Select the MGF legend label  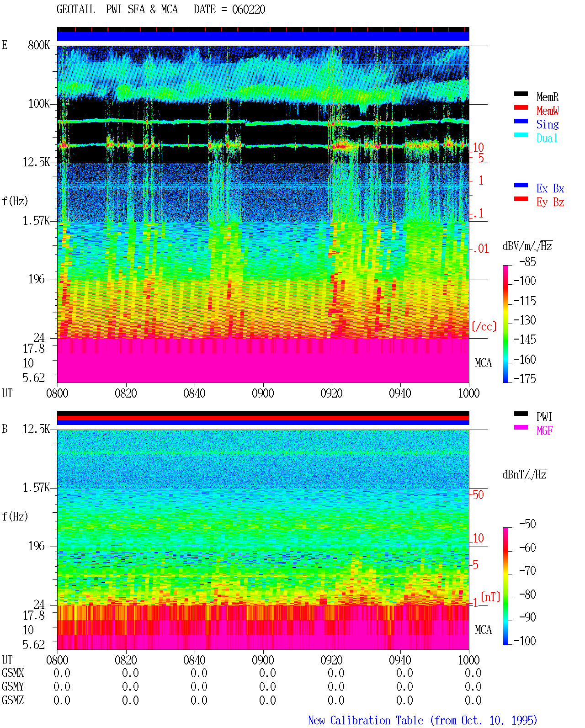pos(545,430)
